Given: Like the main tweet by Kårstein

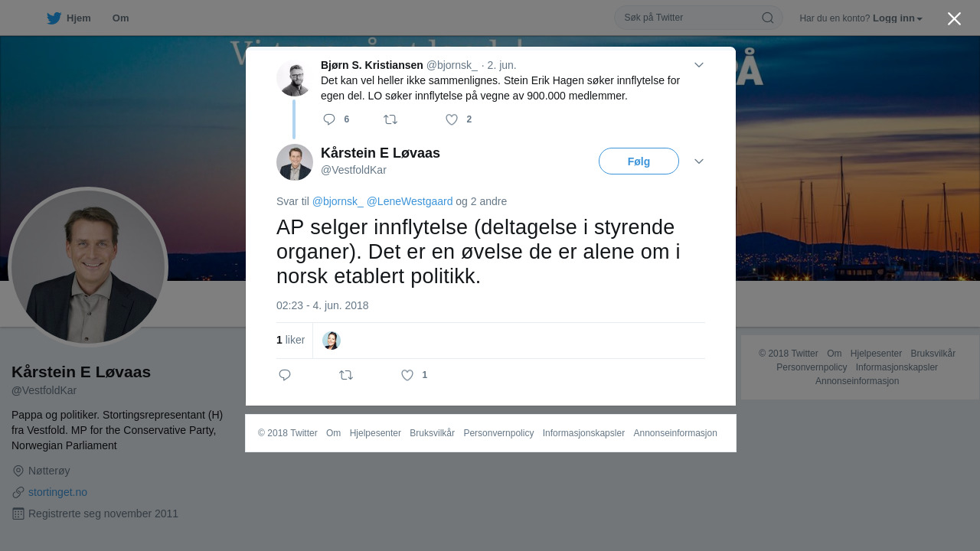Looking at the screenshot, I should (407, 375).
